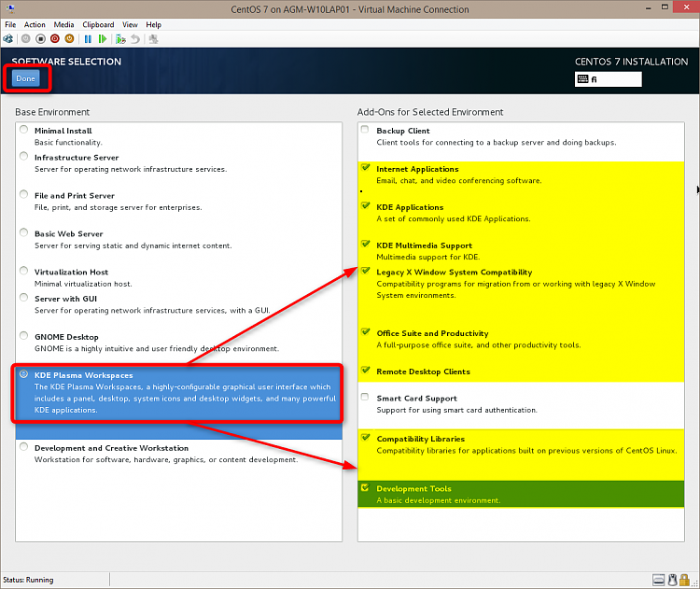Turn off the VM with the black stop icon
Viewport: 700px width, 589px height.
(x=41, y=39)
